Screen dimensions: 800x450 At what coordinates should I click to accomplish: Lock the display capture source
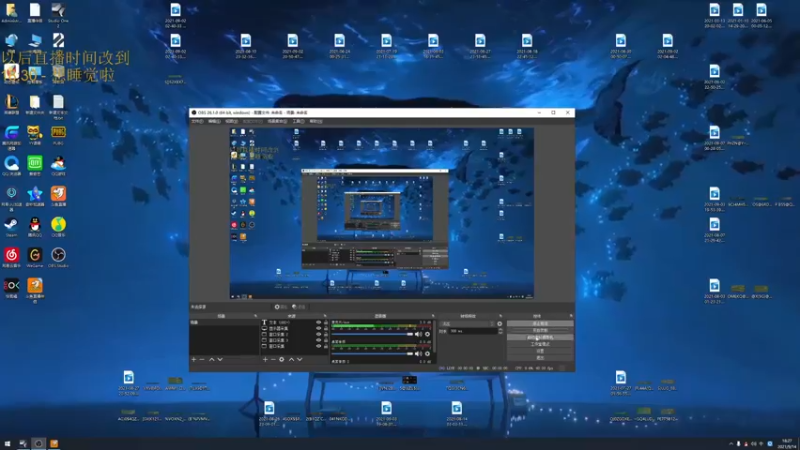tap(326, 328)
